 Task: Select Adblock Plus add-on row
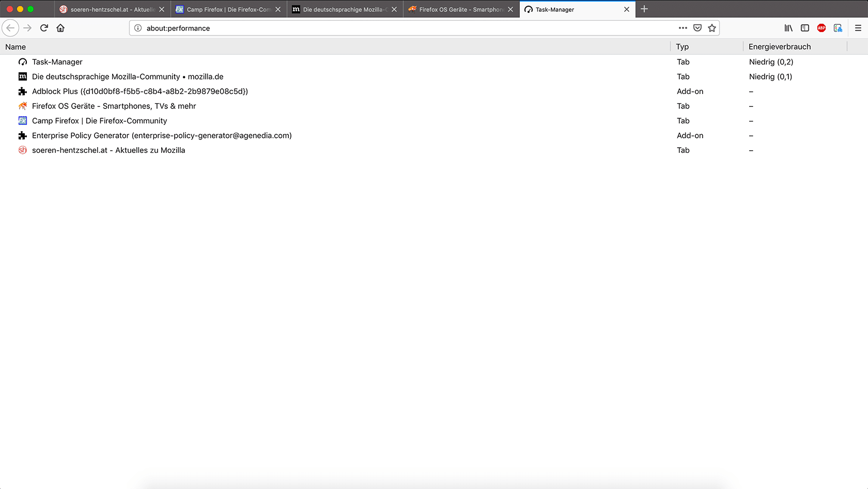139,91
